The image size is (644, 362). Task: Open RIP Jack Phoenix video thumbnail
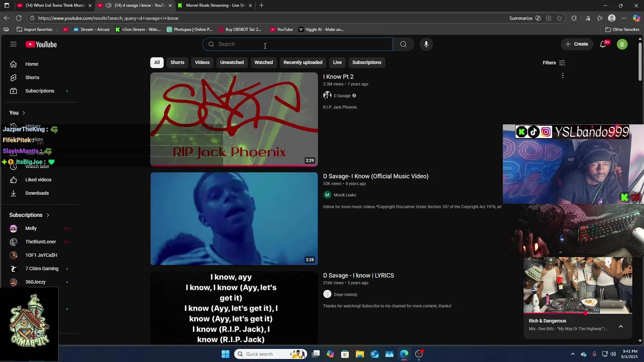tap(234, 119)
